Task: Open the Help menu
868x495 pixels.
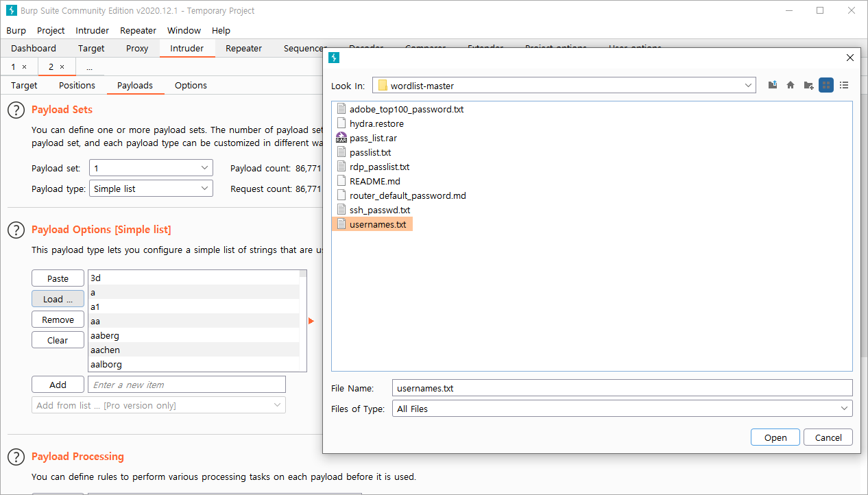Action: [221, 31]
